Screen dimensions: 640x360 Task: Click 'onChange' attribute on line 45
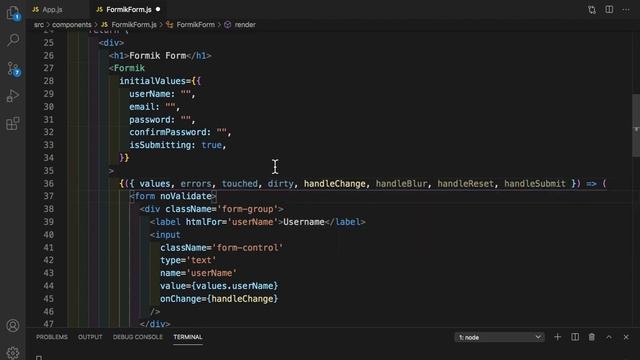(180, 299)
